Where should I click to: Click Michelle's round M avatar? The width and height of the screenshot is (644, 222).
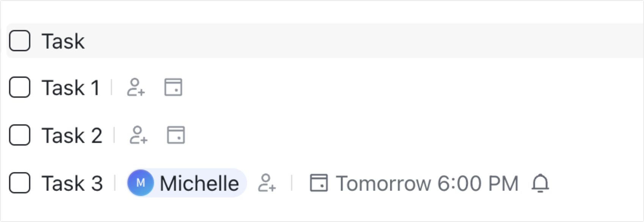141,183
